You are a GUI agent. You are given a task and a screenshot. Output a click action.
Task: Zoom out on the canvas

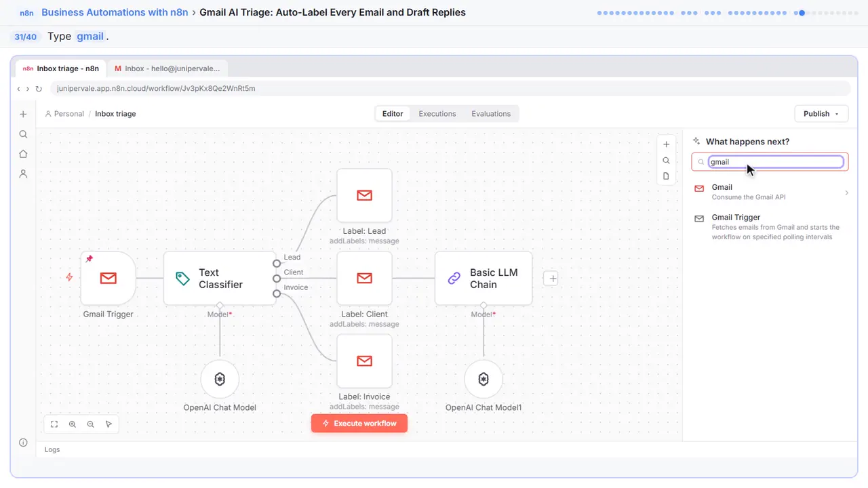(x=91, y=424)
